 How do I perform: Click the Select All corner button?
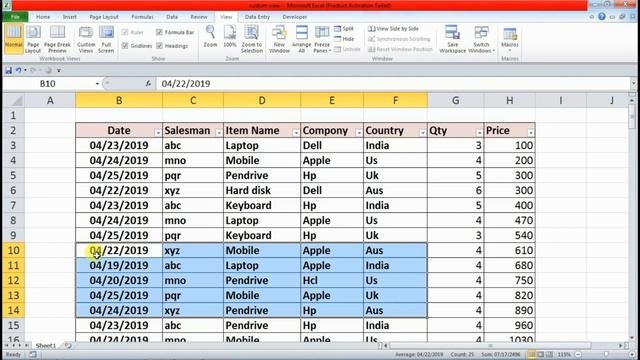(x=13, y=100)
